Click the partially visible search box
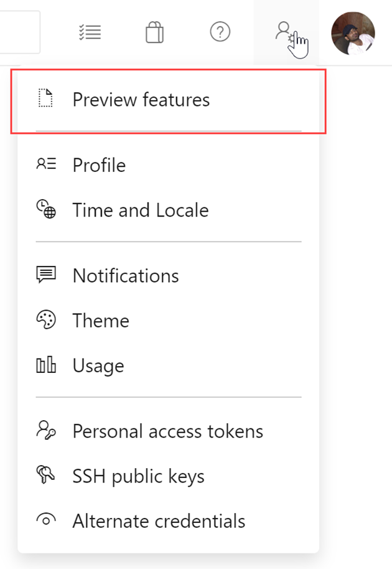The image size is (392, 569). pyautogui.click(x=19, y=32)
